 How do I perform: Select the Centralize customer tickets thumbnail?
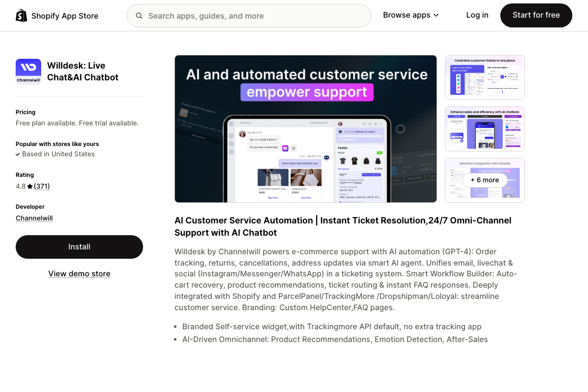pyautogui.click(x=485, y=77)
